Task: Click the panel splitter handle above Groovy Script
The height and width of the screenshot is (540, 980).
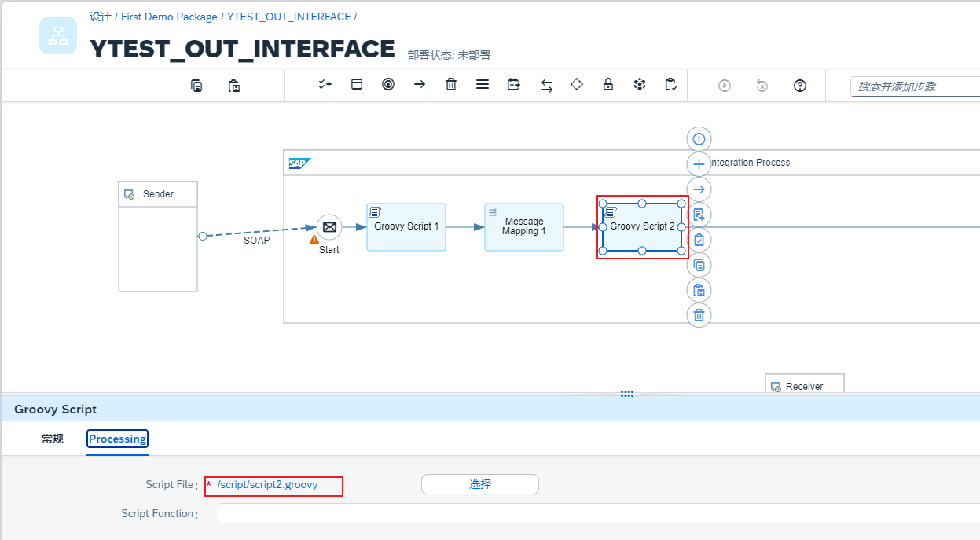Action: click(627, 394)
